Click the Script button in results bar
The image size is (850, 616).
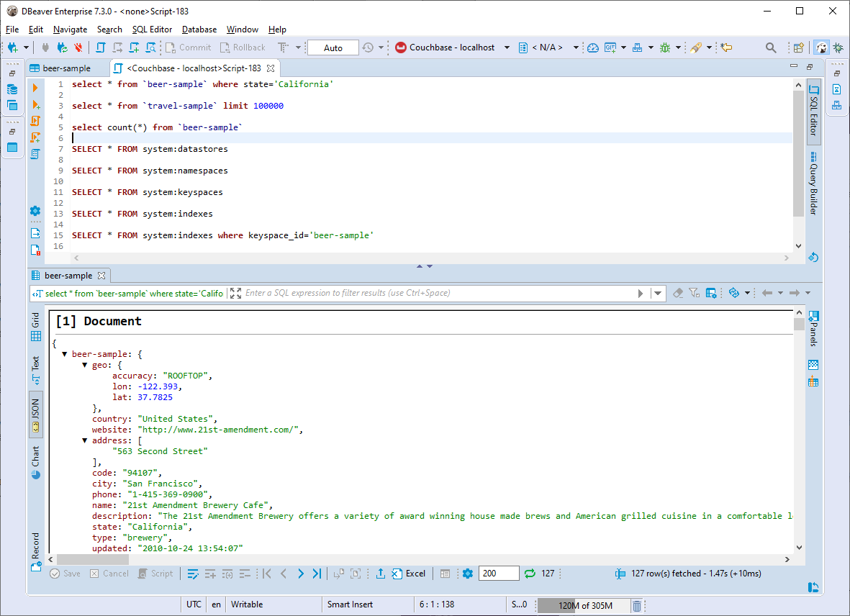(x=155, y=574)
